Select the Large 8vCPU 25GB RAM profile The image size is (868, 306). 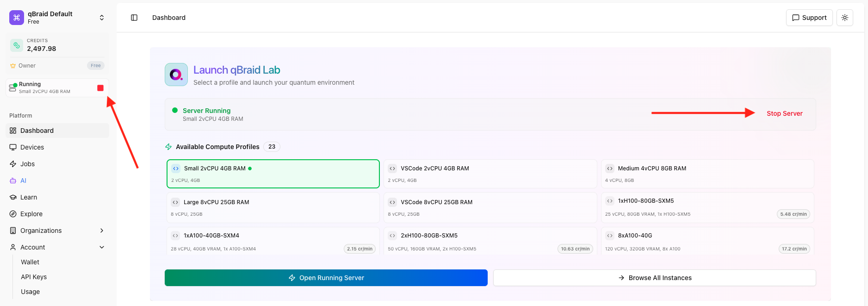(x=273, y=208)
